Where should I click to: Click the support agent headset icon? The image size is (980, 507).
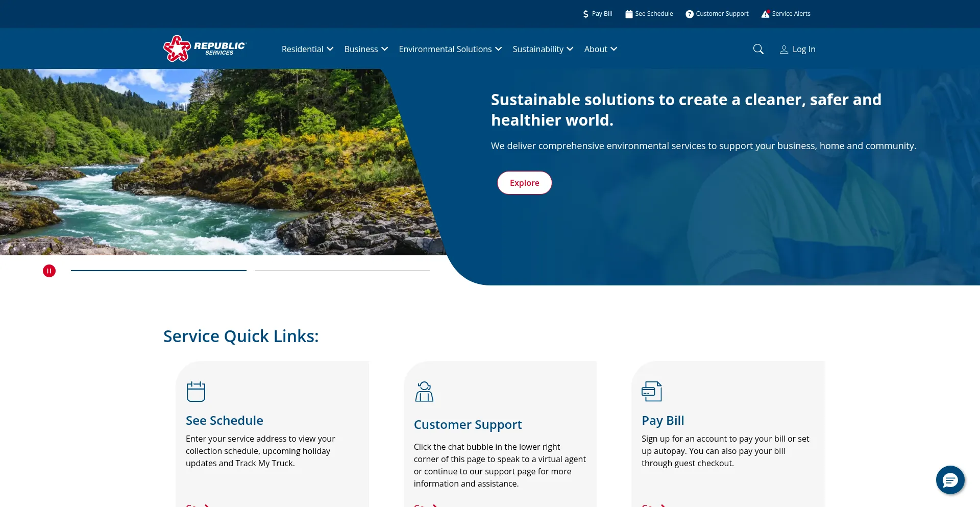pos(424,391)
